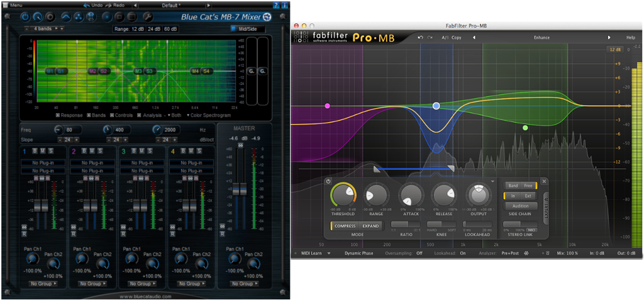The width and height of the screenshot is (644, 302).
Task: Click the green band handle in Pro-MB display
Action: pyautogui.click(x=525, y=128)
